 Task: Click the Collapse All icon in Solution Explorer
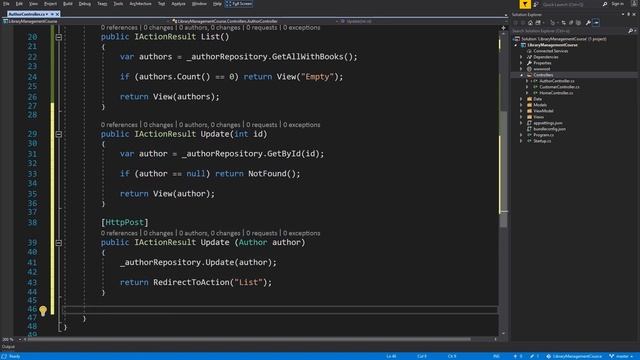578,22
